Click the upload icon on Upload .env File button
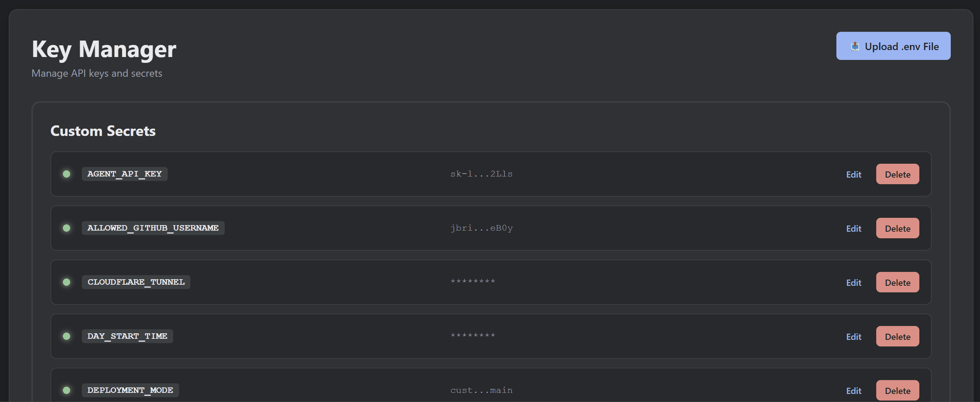Screen dimensions: 980x402 point(855,46)
